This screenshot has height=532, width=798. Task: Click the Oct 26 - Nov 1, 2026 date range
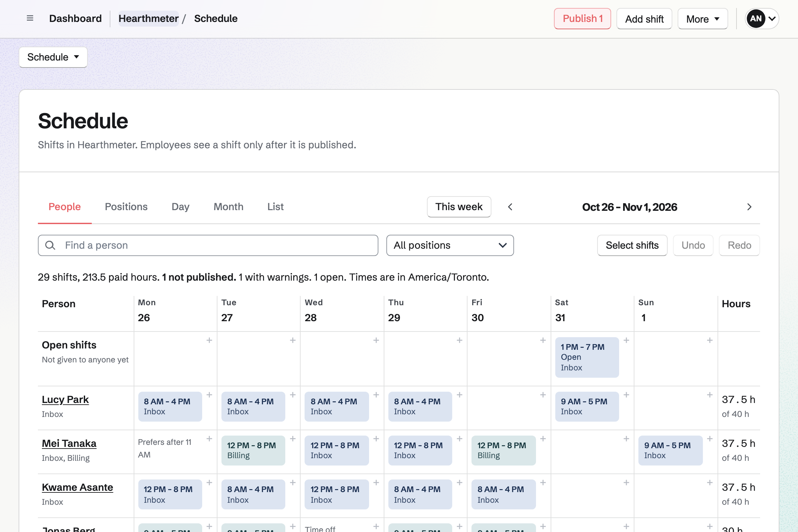630,207
